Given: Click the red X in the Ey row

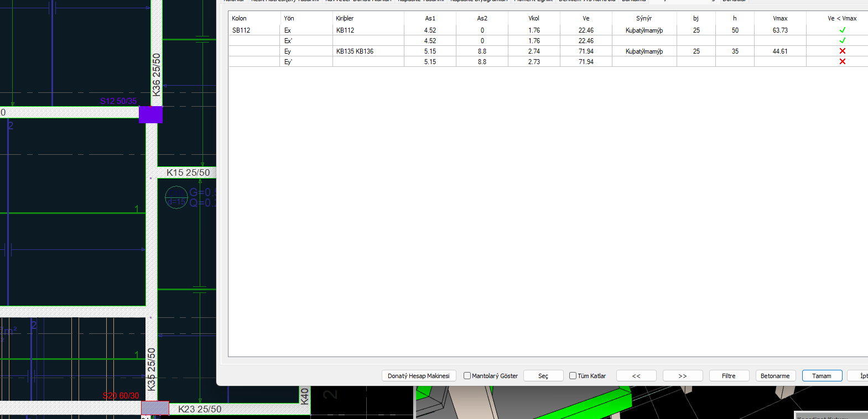Looking at the screenshot, I should coord(842,51).
